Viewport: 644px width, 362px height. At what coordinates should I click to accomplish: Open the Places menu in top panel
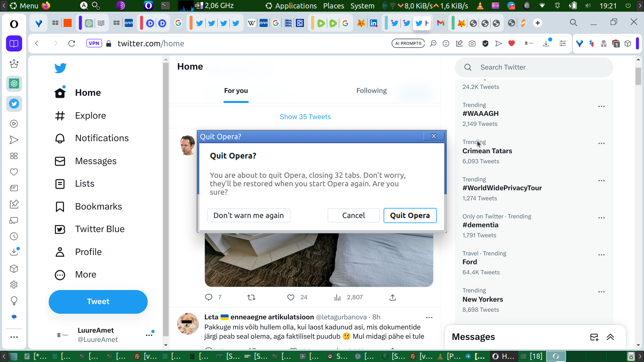(x=334, y=6)
